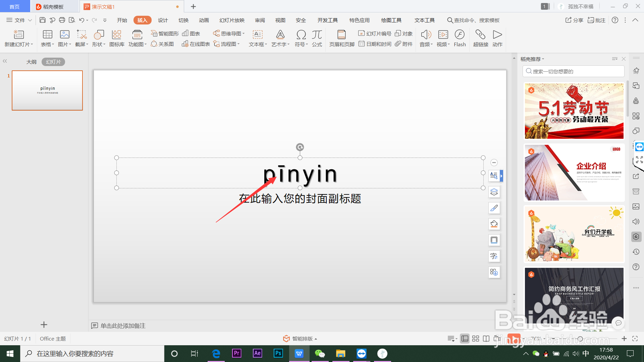The image size is (644, 362).
Task: Click the zoom slider handle
Action: click(x=580, y=339)
